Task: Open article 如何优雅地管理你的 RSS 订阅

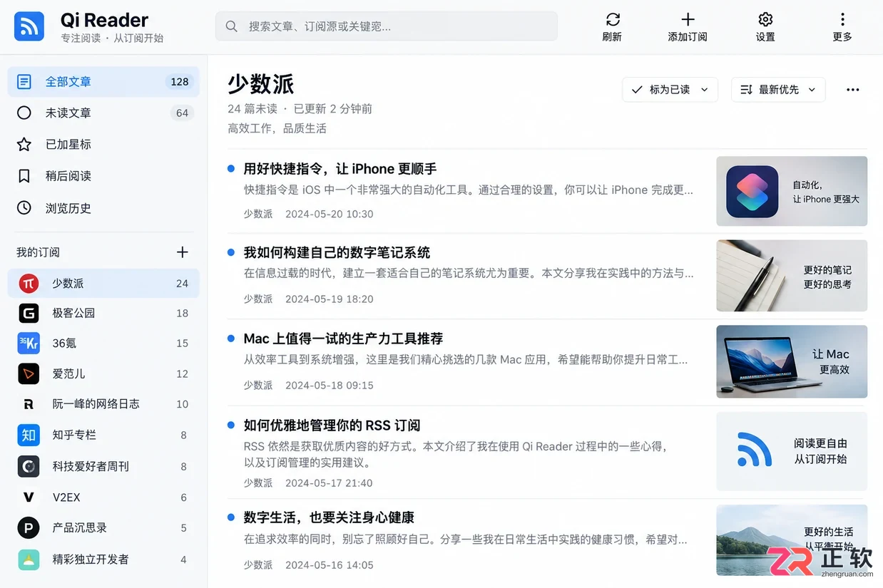Action: tap(332, 425)
